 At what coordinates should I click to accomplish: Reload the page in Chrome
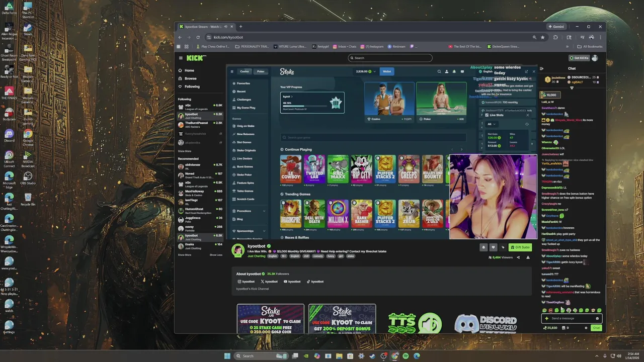198,37
